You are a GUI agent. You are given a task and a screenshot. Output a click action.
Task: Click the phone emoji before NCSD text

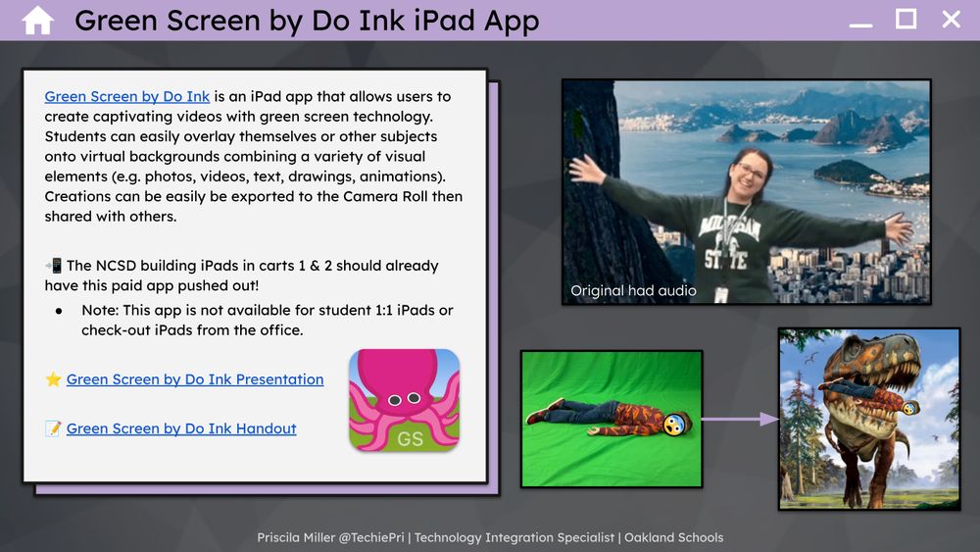pyautogui.click(x=54, y=266)
